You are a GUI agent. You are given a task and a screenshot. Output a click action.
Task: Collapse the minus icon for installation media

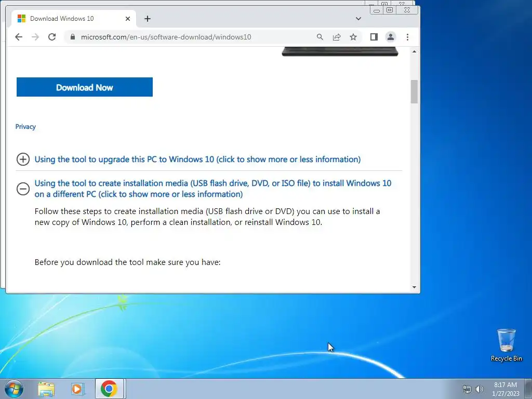coord(23,189)
